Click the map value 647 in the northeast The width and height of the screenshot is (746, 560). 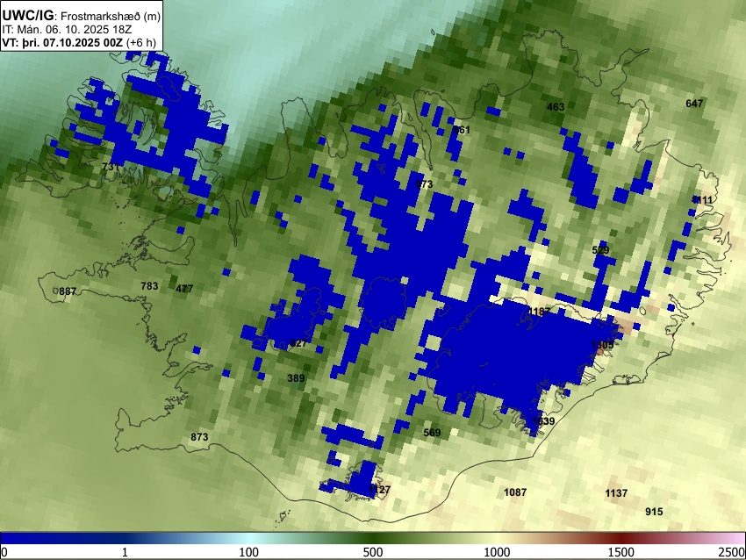694,104
